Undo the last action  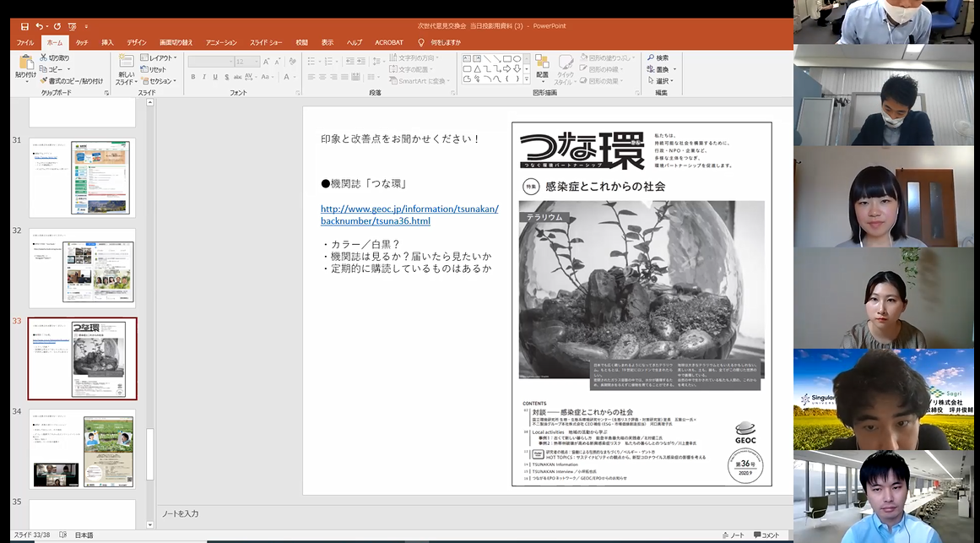(x=40, y=26)
